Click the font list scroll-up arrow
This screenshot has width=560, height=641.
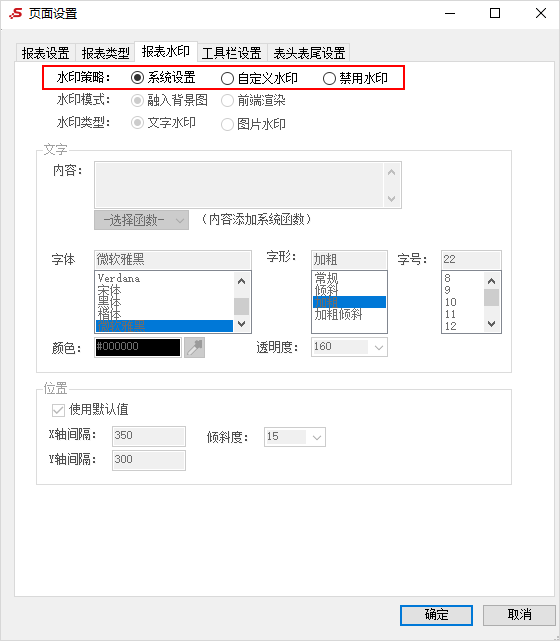click(242, 281)
